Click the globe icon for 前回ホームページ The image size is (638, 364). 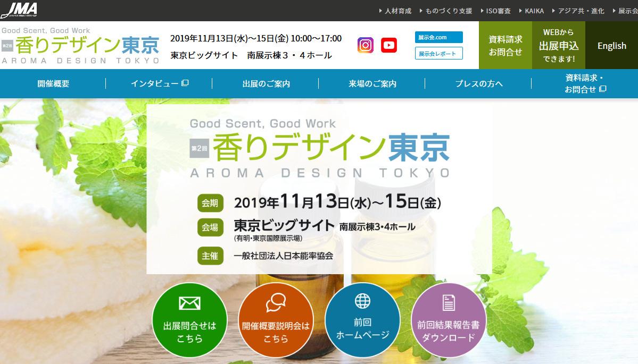coord(362,301)
